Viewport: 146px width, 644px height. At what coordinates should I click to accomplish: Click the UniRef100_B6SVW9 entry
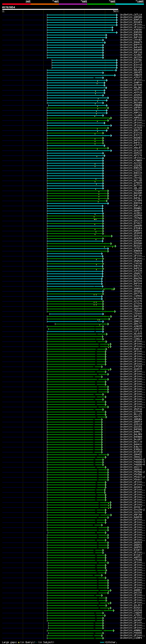pos(131,103)
